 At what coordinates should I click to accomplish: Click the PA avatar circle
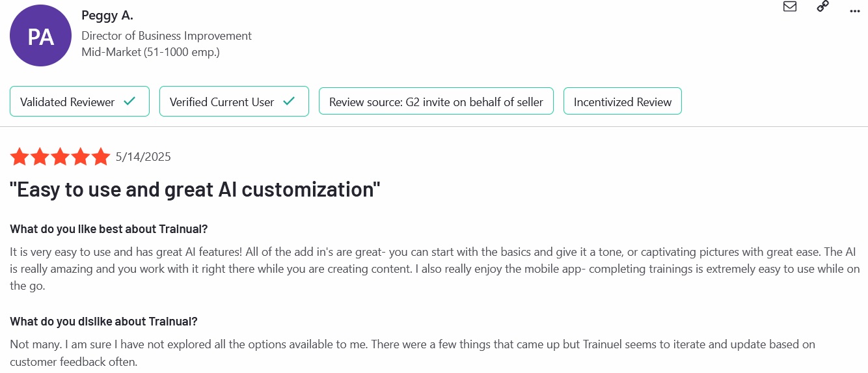tap(40, 36)
